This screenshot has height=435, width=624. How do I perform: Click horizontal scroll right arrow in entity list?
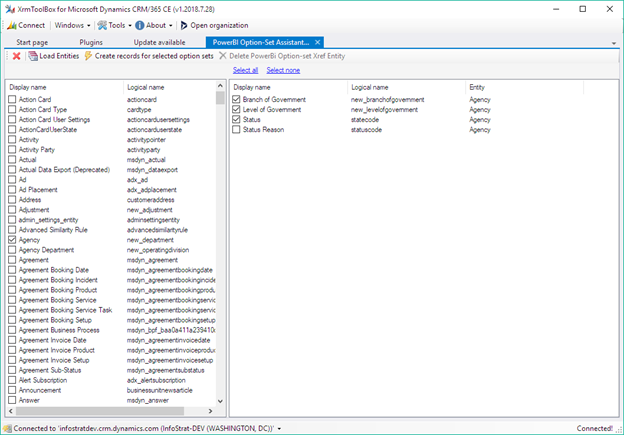(211, 411)
